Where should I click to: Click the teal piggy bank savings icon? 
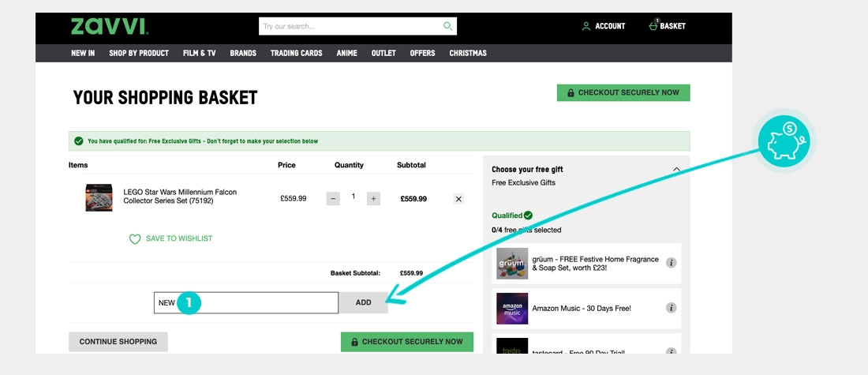click(784, 140)
